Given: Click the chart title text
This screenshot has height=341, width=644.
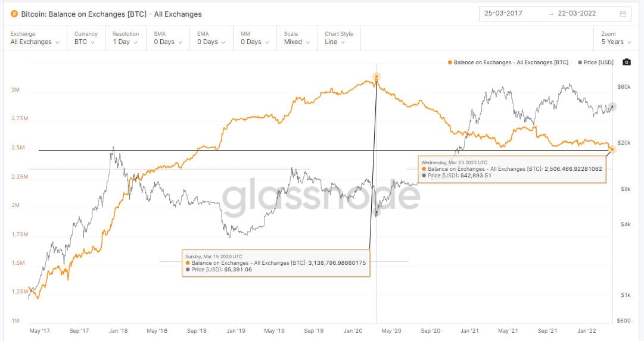Looking at the screenshot, I should (111, 14).
